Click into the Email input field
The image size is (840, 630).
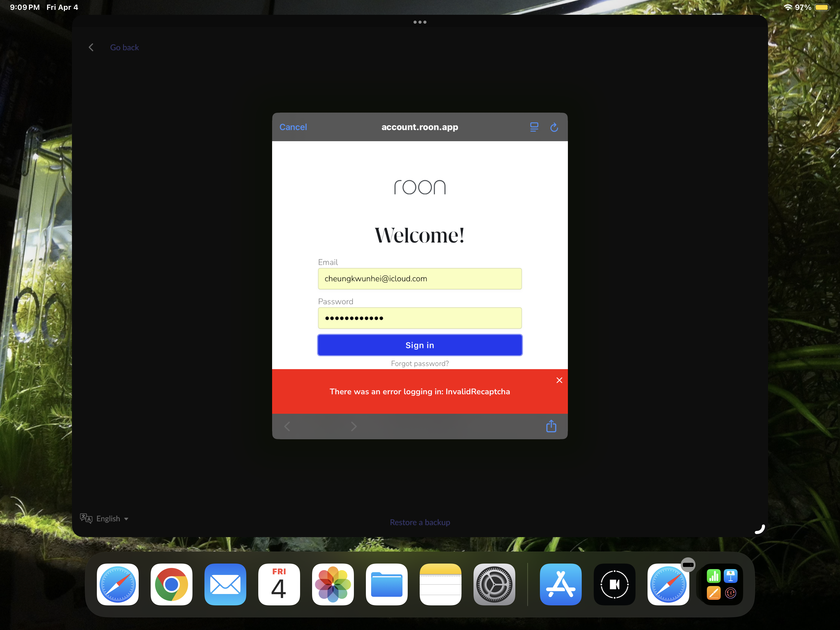pos(420,278)
